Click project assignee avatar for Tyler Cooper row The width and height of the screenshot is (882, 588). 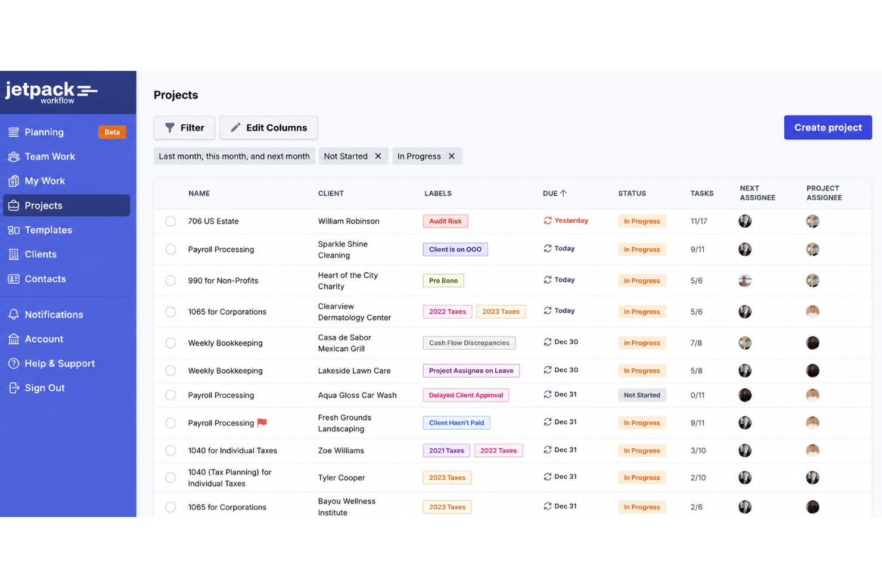pyautogui.click(x=813, y=478)
